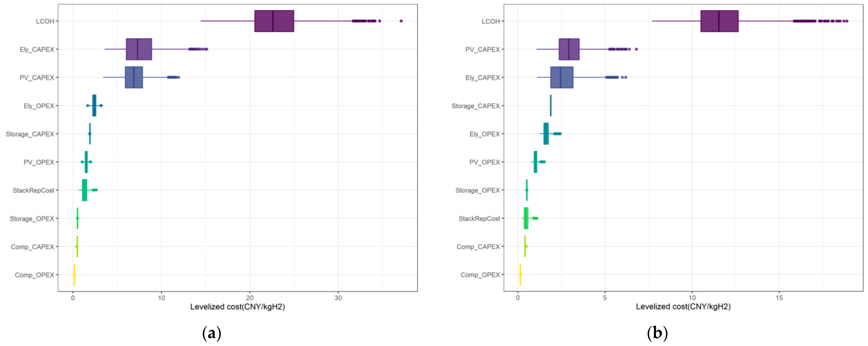
Task: Click the Storage_CAPEX label in chart (a)
Action: [x=30, y=134]
